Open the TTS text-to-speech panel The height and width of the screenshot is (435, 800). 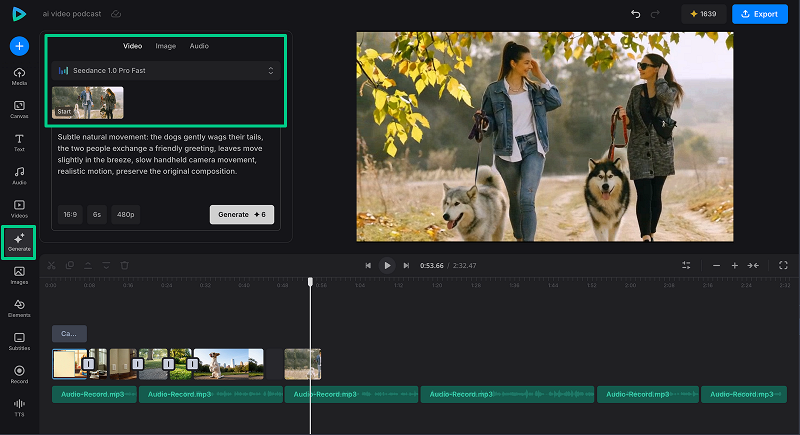pos(19,408)
